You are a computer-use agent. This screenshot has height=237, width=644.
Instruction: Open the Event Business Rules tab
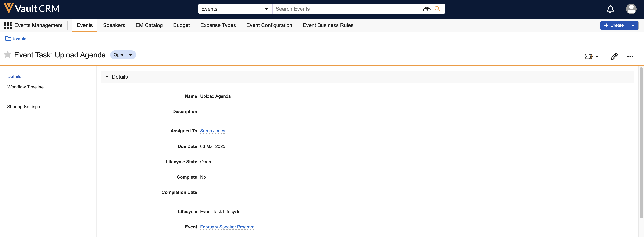pyautogui.click(x=328, y=25)
